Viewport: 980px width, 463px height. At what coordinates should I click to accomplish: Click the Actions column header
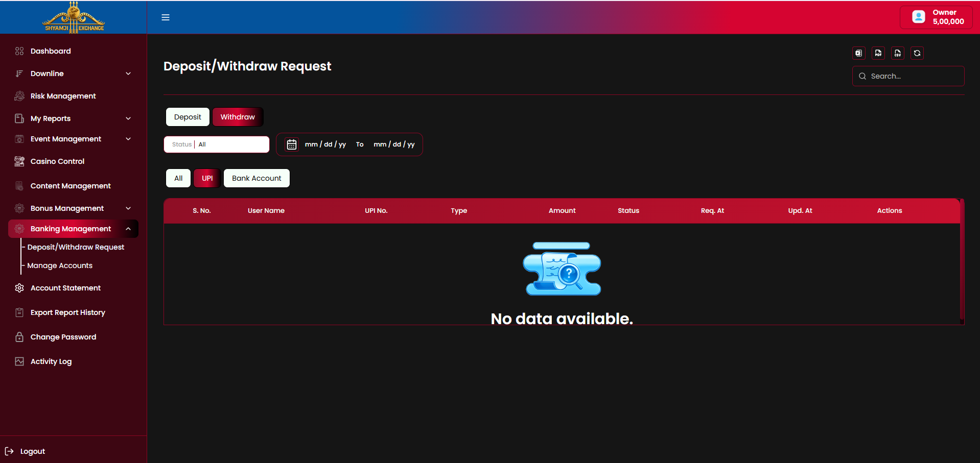click(890, 210)
